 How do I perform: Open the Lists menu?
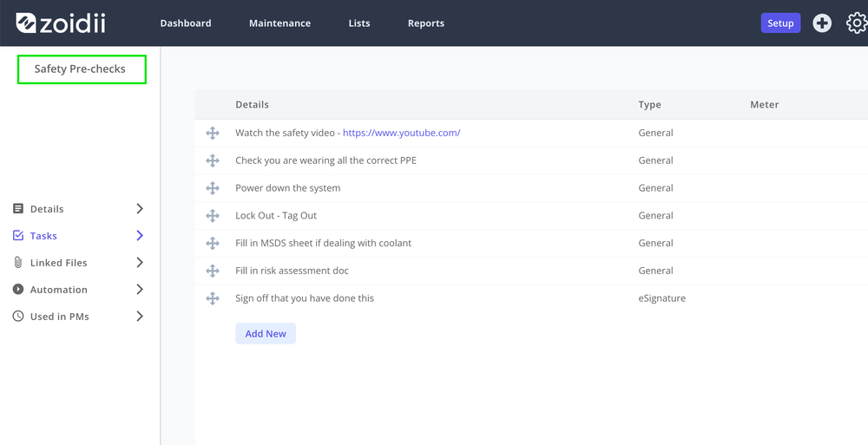(359, 23)
